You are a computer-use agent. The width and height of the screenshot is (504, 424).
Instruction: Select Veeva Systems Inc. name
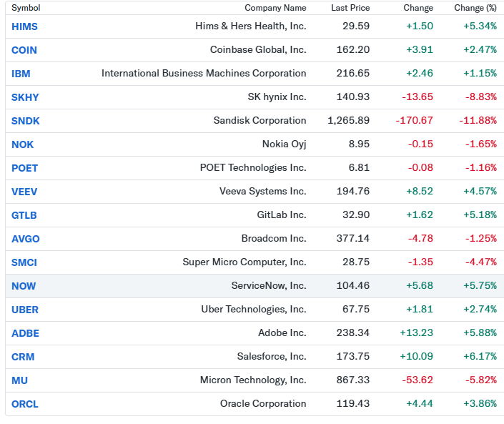[262, 191]
